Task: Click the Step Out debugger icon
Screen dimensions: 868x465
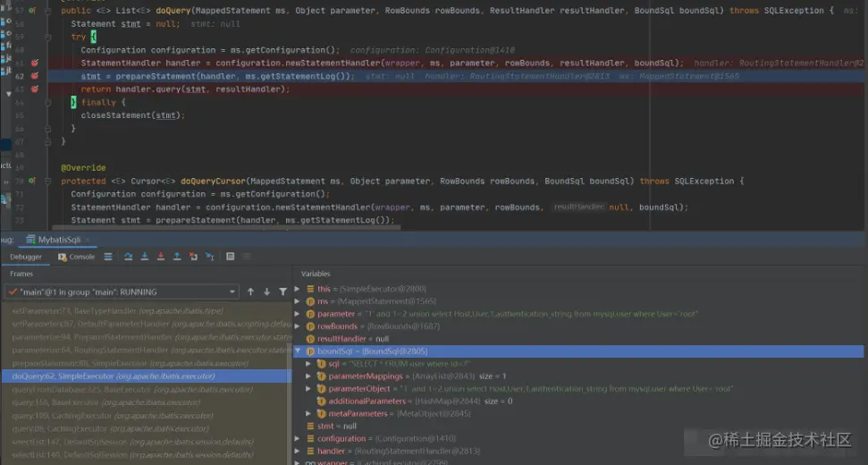Action: tap(177, 257)
